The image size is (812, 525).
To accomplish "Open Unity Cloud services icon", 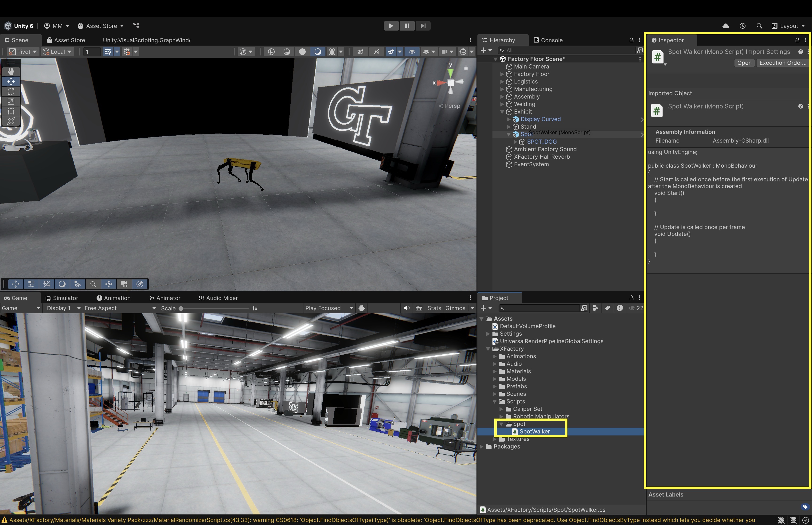I will [726, 26].
